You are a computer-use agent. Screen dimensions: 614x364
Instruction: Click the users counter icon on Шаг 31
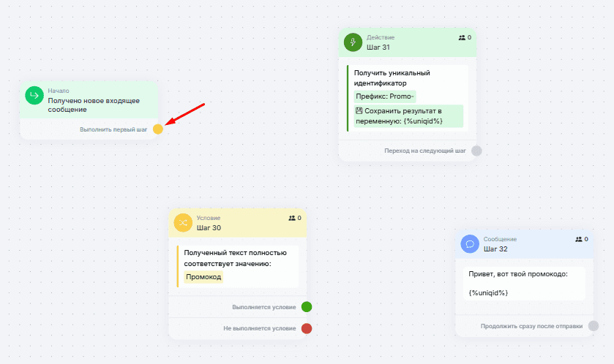pyautogui.click(x=462, y=37)
